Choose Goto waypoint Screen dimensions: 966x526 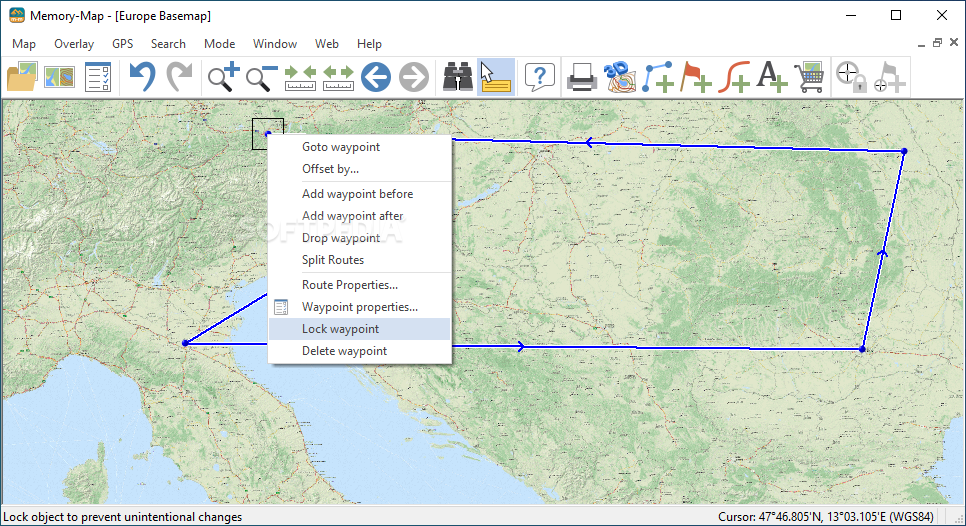coord(360,147)
